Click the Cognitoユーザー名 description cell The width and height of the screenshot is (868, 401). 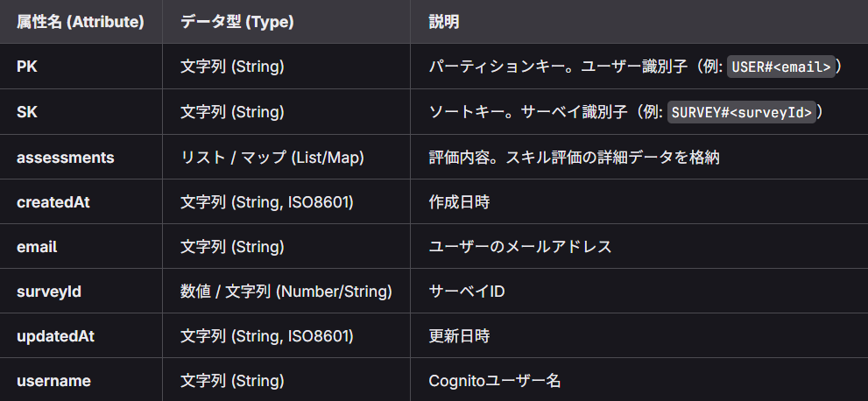(x=495, y=381)
